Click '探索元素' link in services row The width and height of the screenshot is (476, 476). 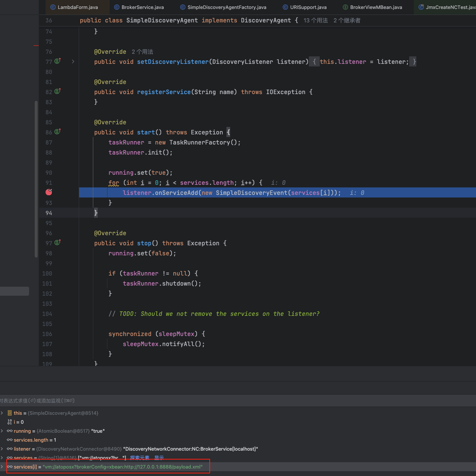tap(140, 458)
